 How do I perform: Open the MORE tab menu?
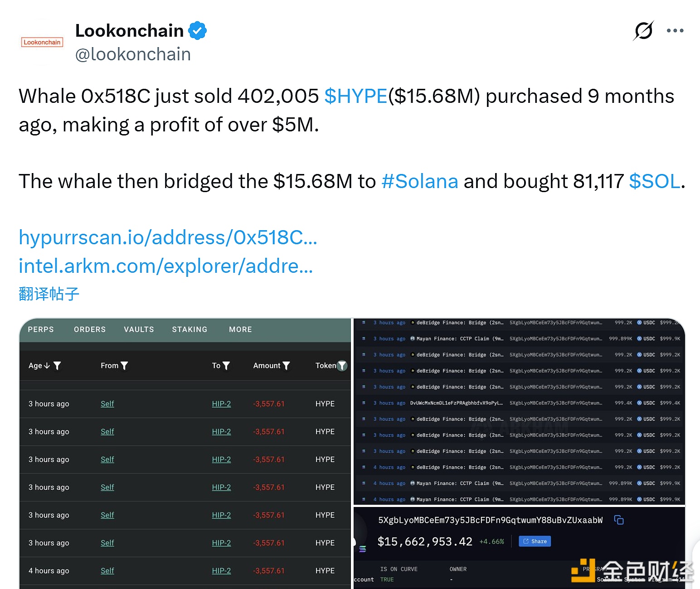point(240,329)
